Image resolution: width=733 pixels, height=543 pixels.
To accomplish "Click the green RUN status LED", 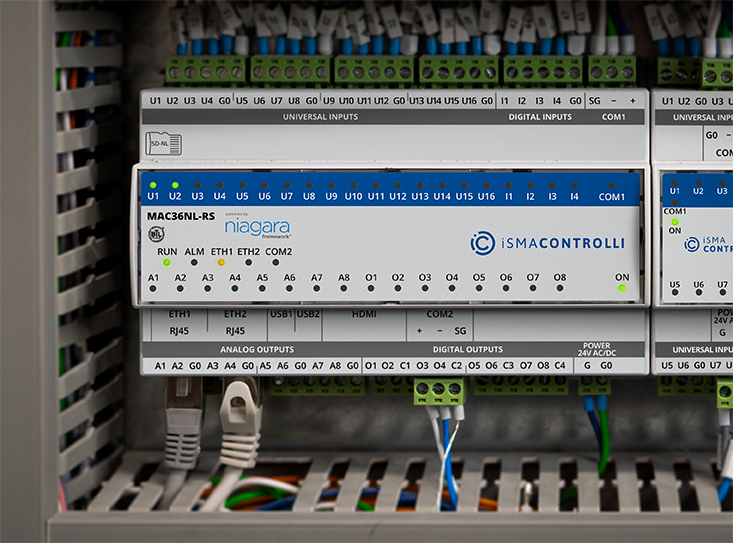I will click(167, 263).
